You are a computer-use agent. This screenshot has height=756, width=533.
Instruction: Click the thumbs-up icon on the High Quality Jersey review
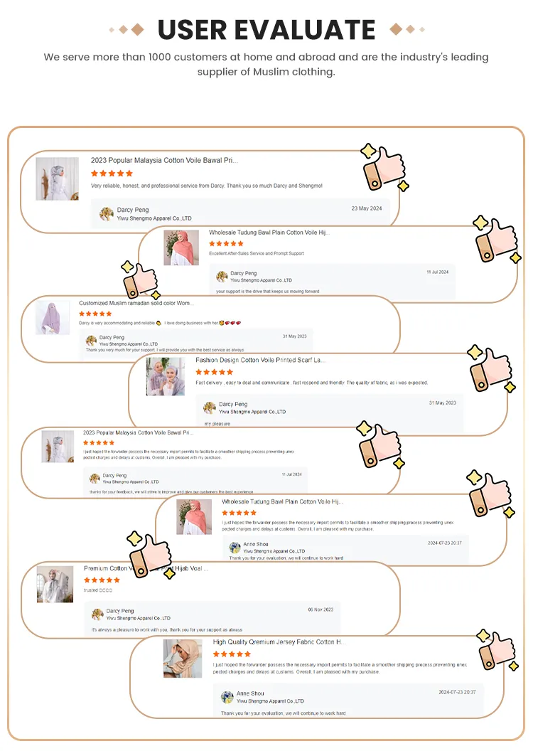(x=497, y=650)
